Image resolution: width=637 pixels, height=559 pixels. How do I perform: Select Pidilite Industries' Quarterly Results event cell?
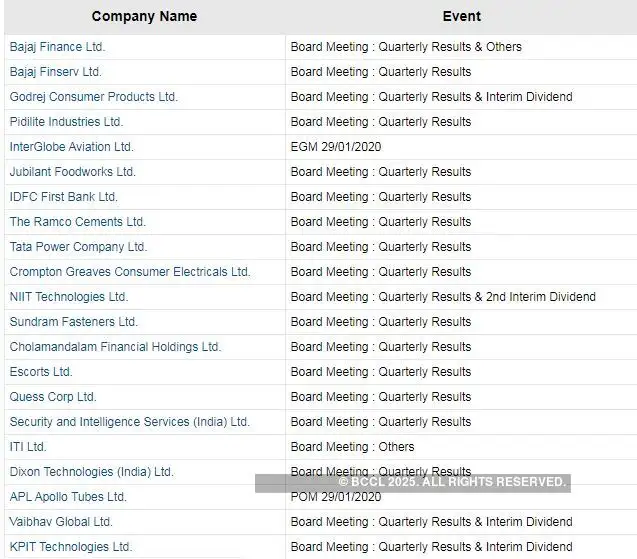click(461, 122)
